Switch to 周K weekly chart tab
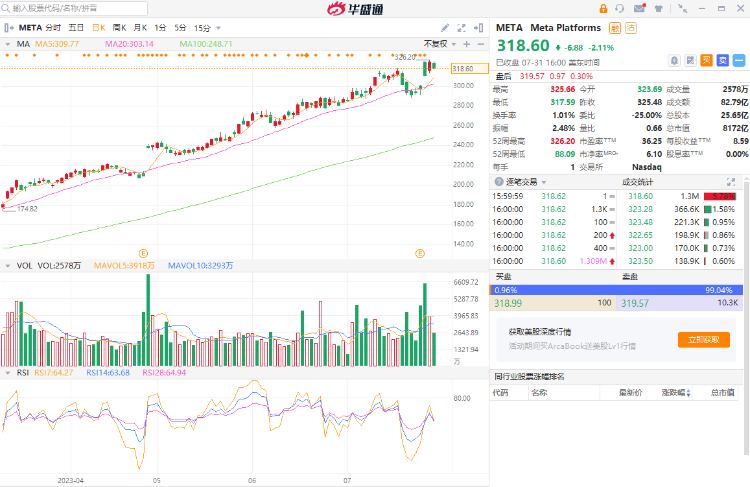Viewport: 750px width, 487px height. pyautogui.click(x=120, y=27)
